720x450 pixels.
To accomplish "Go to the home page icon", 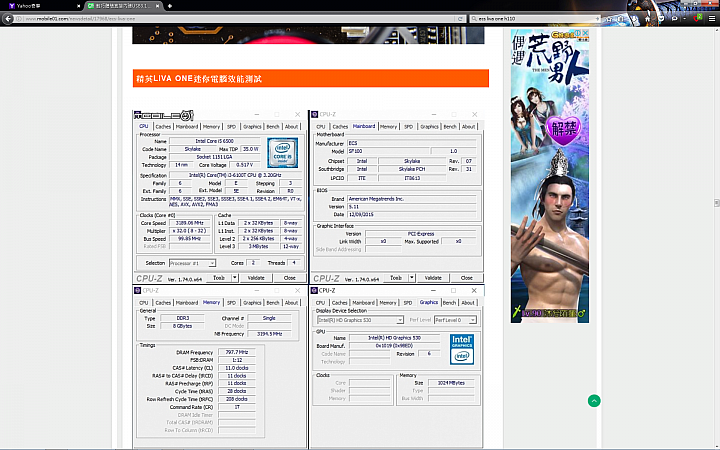I will pyautogui.click(x=647, y=19).
